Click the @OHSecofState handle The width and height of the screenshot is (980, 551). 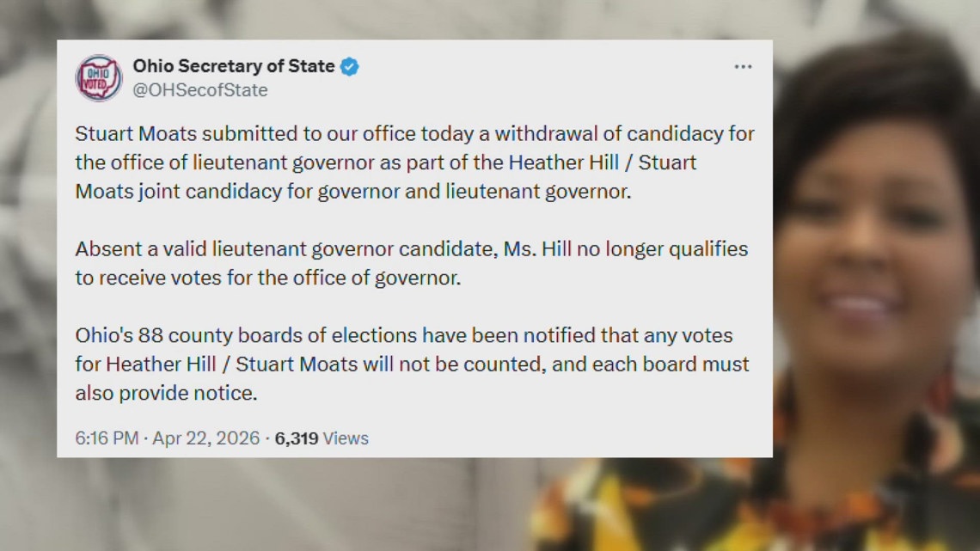pos(199,89)
